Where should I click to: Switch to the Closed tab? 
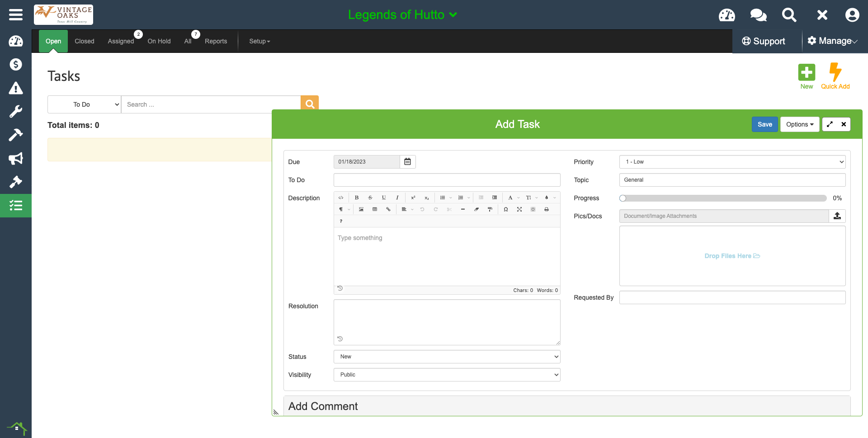(x=85, y=41)
